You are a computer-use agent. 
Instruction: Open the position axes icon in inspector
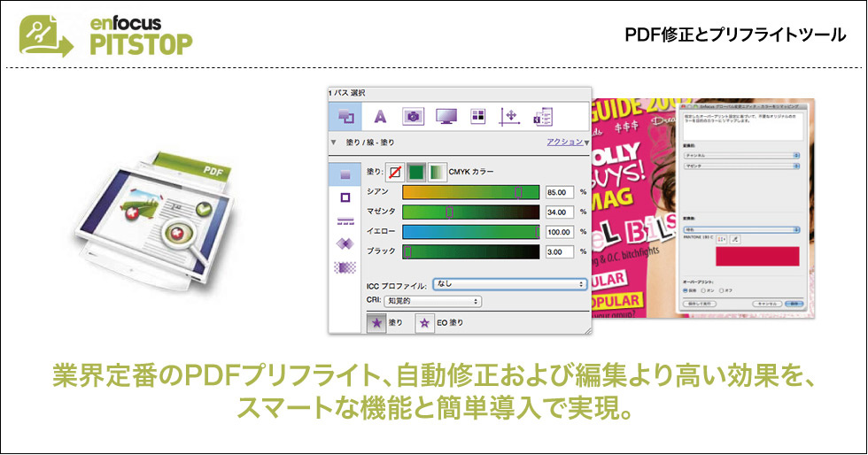click(x=510, y=116)
